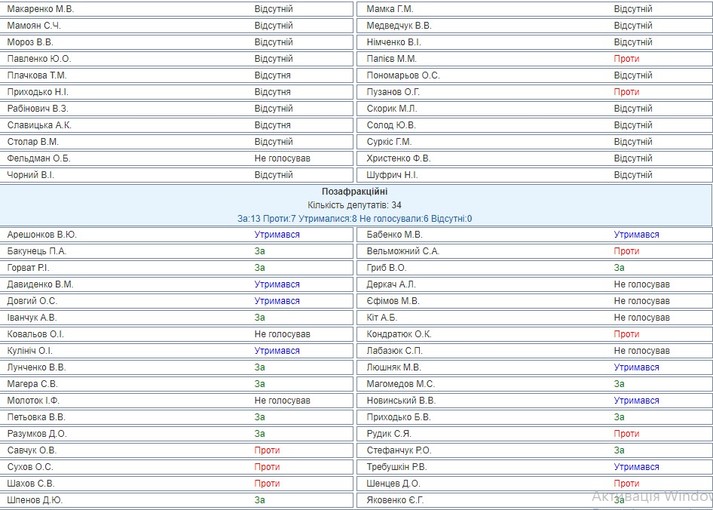
Task: Click the Позафракційні section header
Action: (x=355, y=191)
